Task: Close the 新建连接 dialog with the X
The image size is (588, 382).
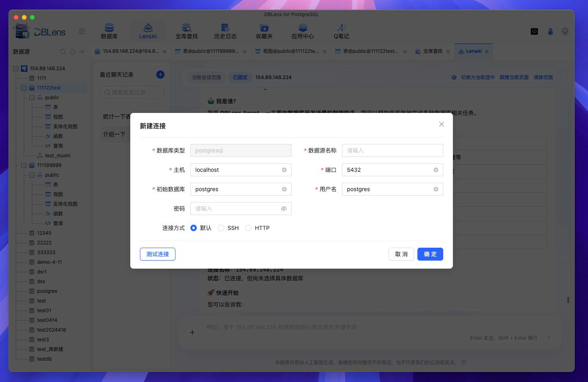Action: coord(442,124)
